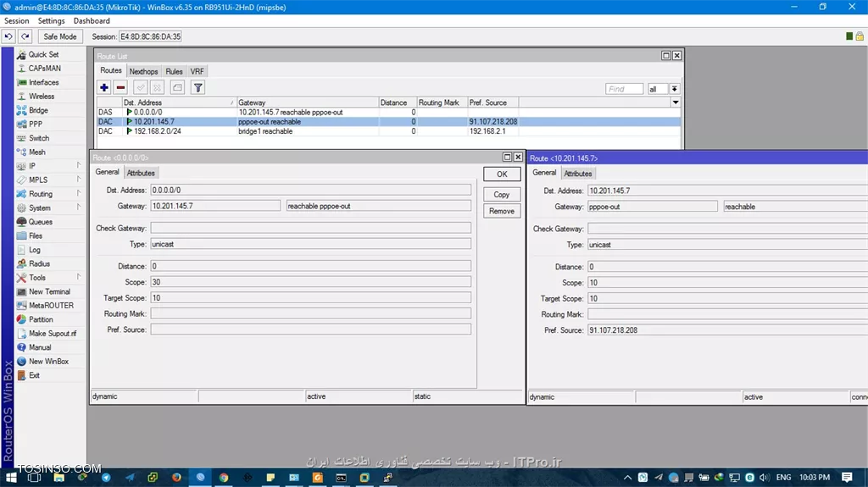Switch to the Nexthops tab
The image size is (868, 487).
[143, 71]
